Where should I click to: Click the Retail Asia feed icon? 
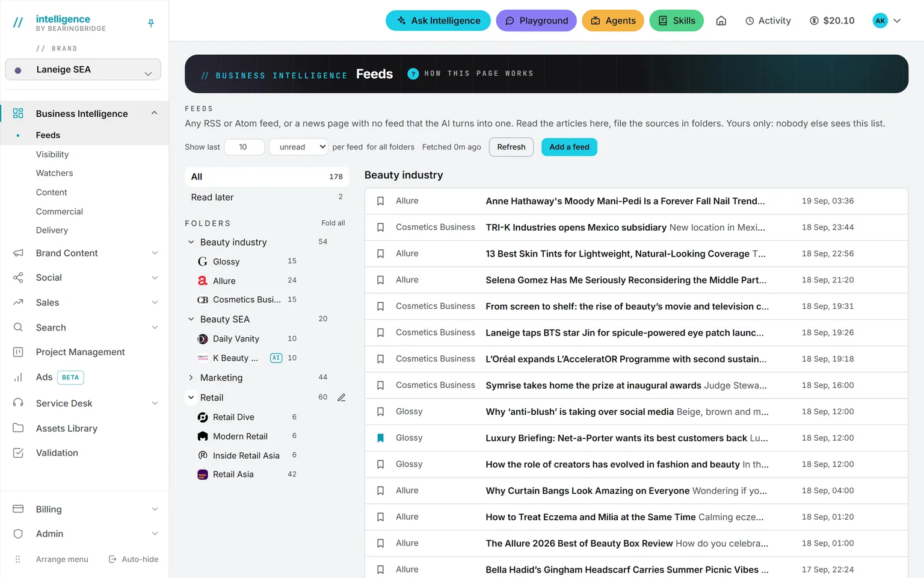(203, 474)
